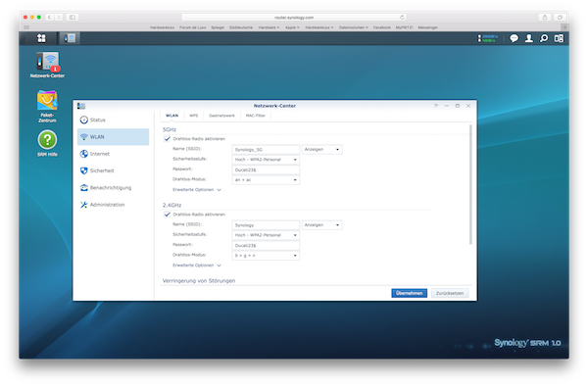Open the SRM main menu grid icon
Viewport: 588px width, 386px height.
pos(41,38)
